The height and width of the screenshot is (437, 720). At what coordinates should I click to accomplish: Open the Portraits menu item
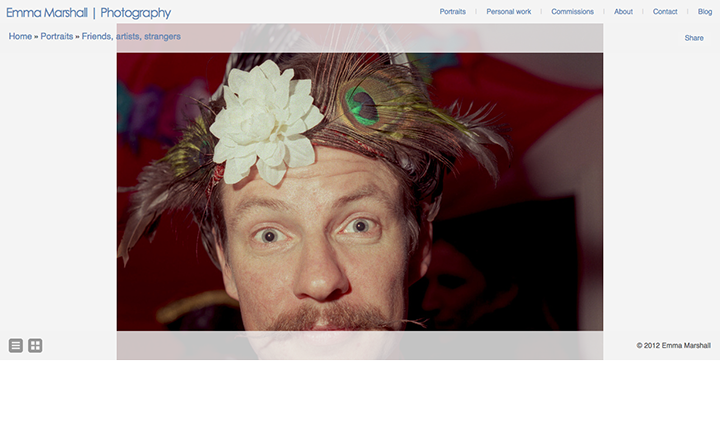[x=452, y=11]
